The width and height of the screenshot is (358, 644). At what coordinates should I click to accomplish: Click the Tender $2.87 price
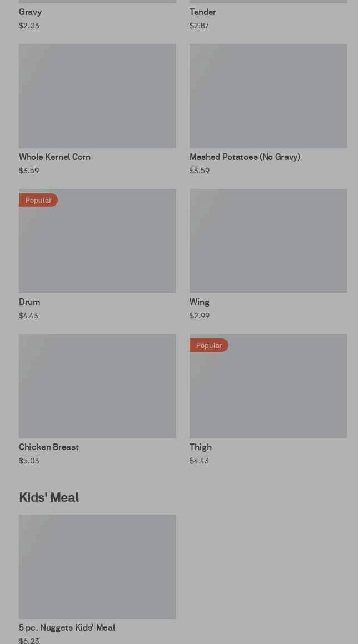(199, 26)
